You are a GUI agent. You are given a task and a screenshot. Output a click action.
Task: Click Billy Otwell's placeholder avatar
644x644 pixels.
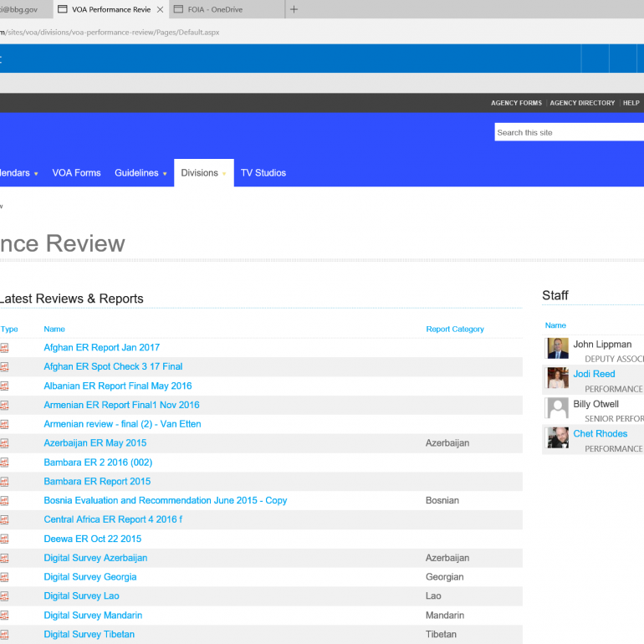pos(558,408)
